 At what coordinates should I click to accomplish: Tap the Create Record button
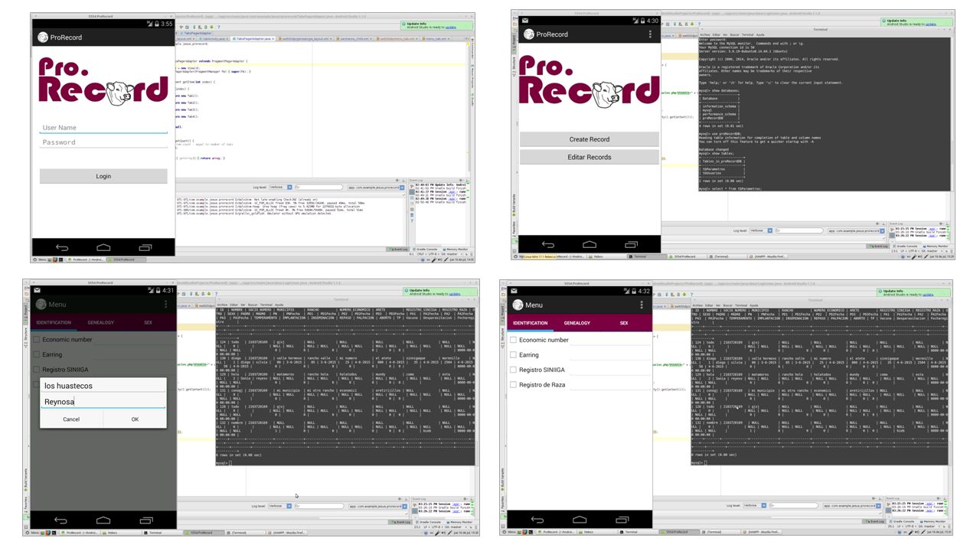tap(590, 139)
